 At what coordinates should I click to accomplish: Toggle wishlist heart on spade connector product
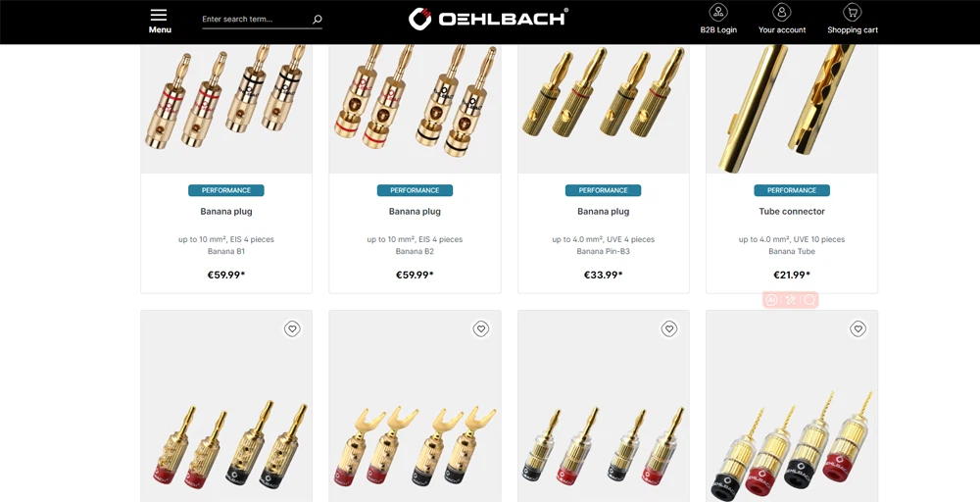(x=480, y=328)
